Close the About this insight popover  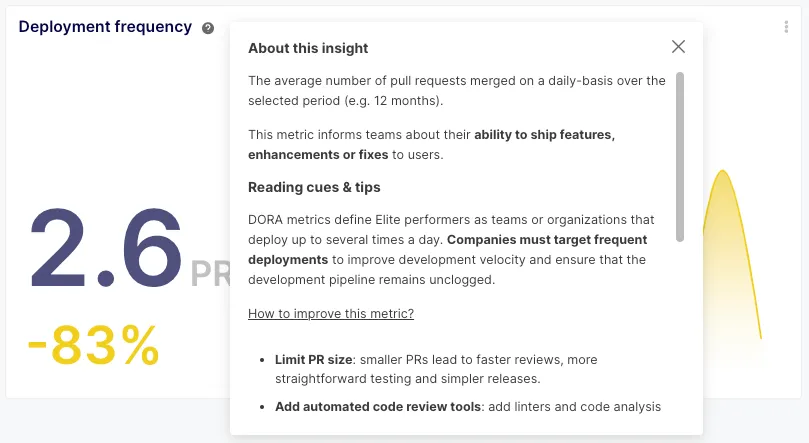click(679, 47)
